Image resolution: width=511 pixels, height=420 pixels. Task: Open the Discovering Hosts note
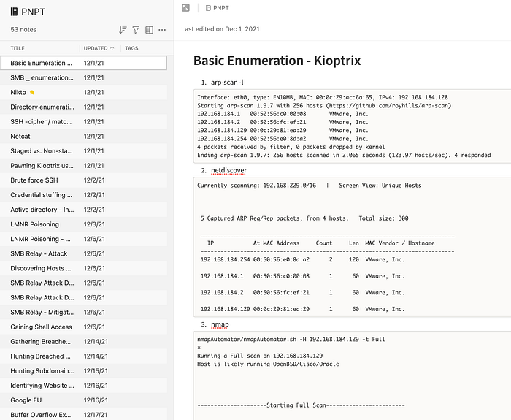click(83, 268)
